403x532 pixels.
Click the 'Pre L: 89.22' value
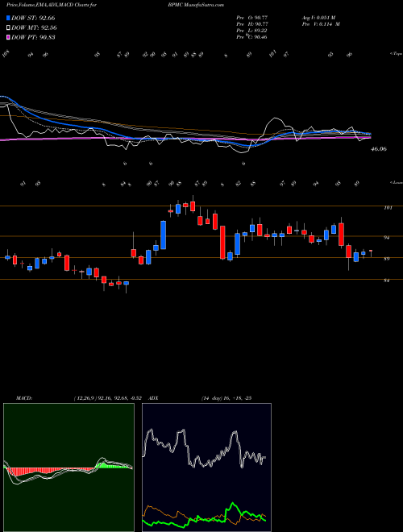pyautogui.click(x=252, y=31)
